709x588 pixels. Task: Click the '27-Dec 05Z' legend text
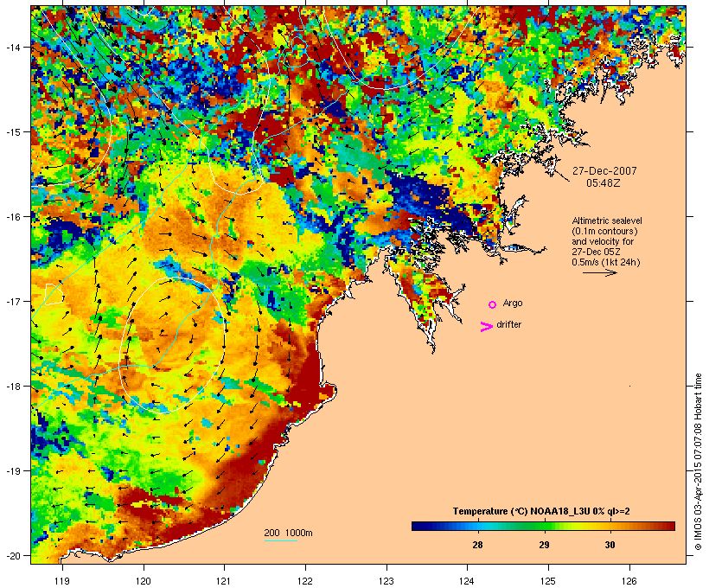pos(596,252)
